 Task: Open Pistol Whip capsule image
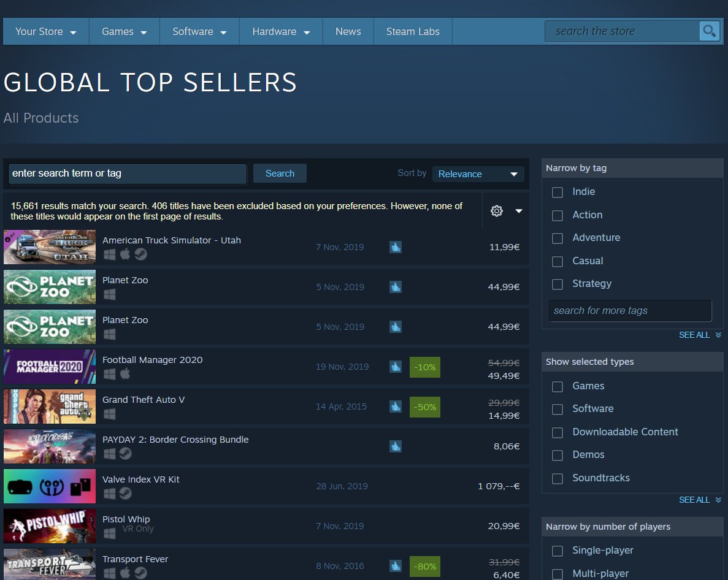tap(50, 526)
